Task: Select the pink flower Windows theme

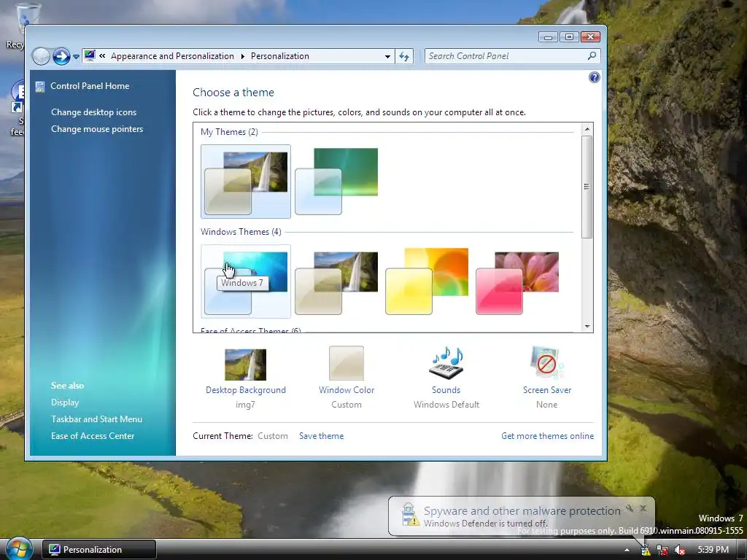Action: coord(517,281)
